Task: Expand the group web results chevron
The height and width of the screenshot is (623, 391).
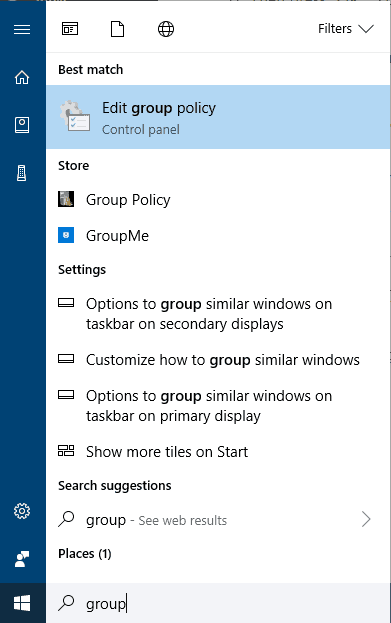Action: click(x=366, y=519)
